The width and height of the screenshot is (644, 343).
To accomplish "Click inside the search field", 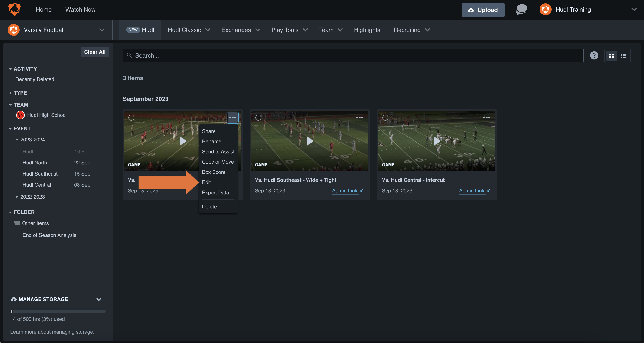I will (225, 55).
